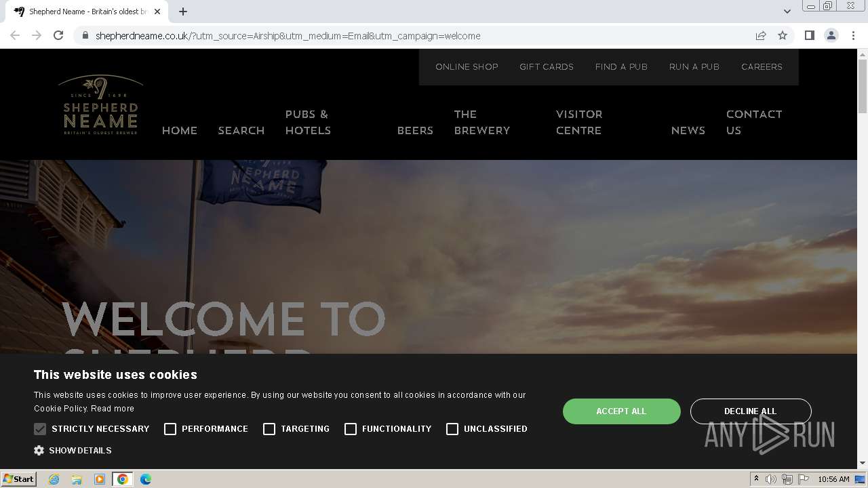The image size is (868, 488).
Task: Open the Chrome profile avatar icon
Action: 831,35
